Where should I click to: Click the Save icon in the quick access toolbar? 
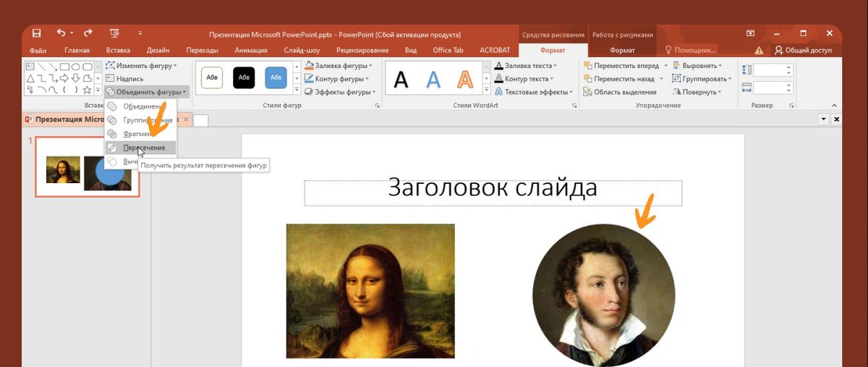[x=37, y=33]
